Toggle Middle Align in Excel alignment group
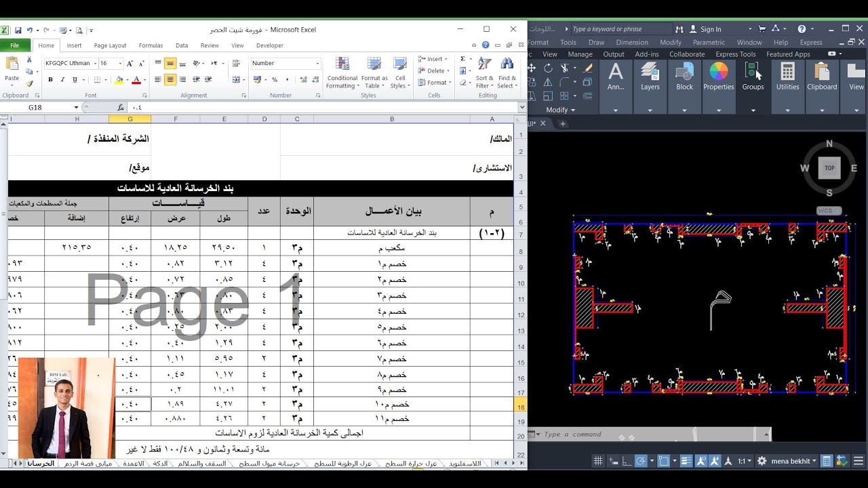 pos(170,63)
